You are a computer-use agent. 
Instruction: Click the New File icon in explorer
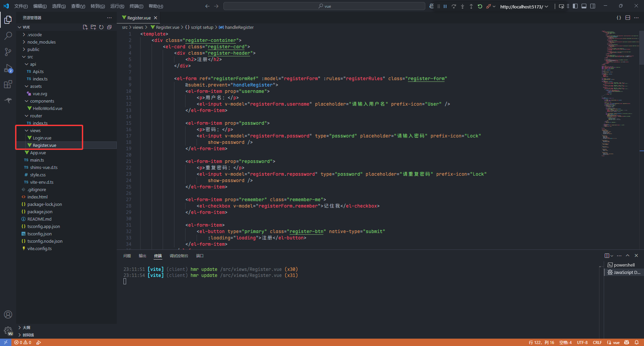[x=85, y=27]
